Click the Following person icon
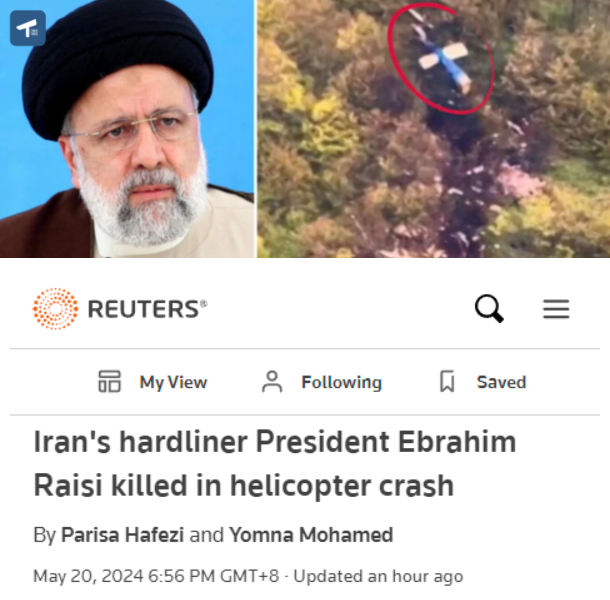The image size is (610, 600). click(272, 382)
